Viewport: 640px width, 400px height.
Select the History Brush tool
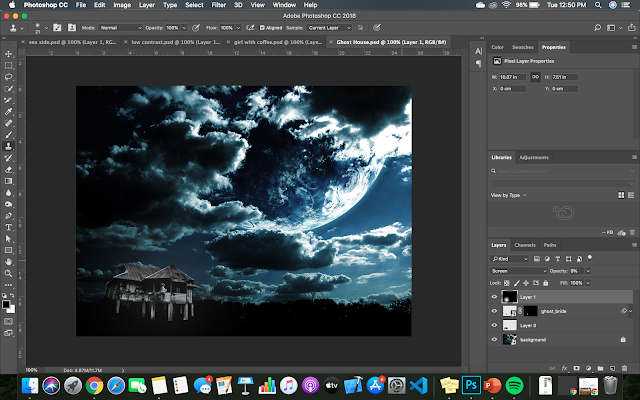pyautogui.click(x=8, y=158)
